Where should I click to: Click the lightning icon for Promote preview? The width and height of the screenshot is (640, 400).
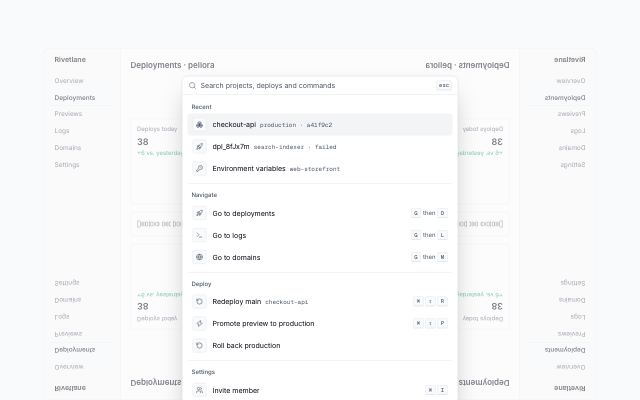(200, 324)
